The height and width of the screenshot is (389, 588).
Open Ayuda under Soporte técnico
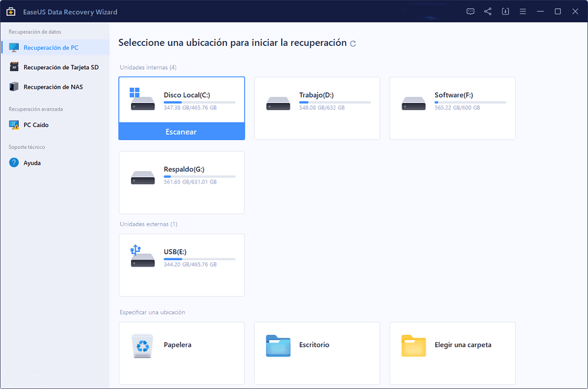55,163
